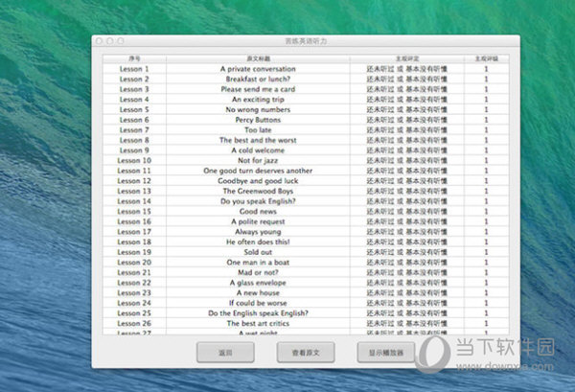Select "Sold out" title

(258, 252)
